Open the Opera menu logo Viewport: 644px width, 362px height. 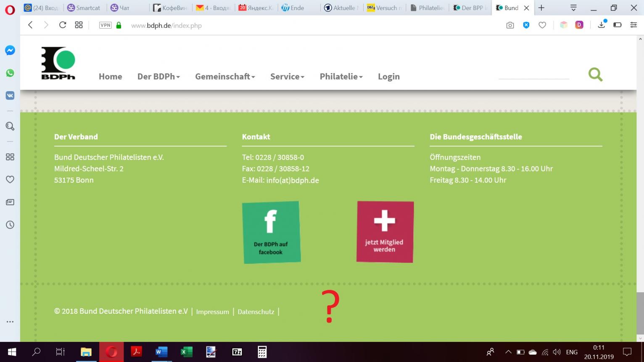[x=10, y=9]
